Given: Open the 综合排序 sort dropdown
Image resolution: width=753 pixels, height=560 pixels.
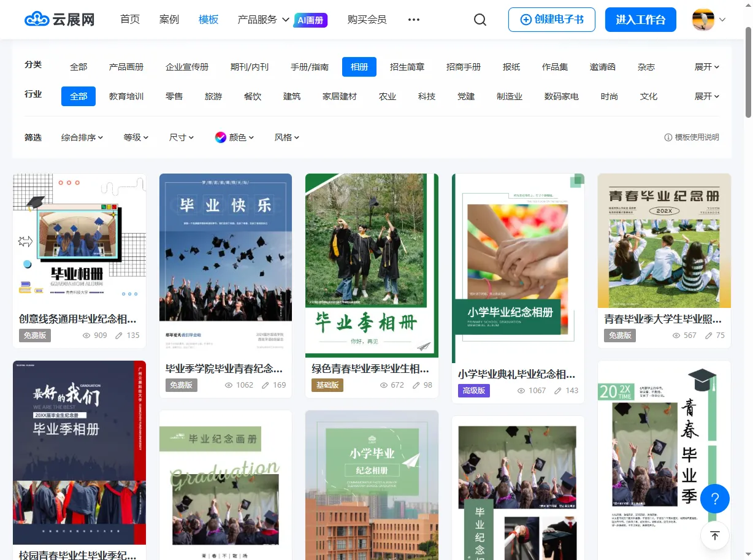Looking at the screenshot, I should click(83, 137).
